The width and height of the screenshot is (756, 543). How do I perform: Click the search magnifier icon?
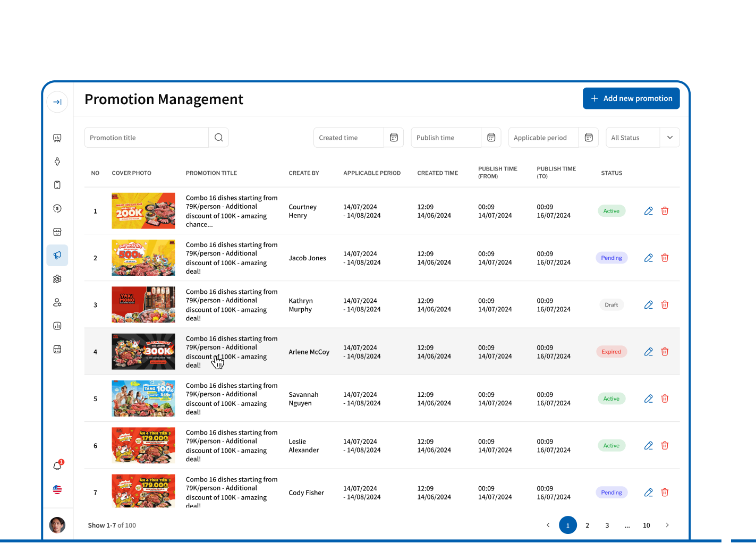click(218, 138)
